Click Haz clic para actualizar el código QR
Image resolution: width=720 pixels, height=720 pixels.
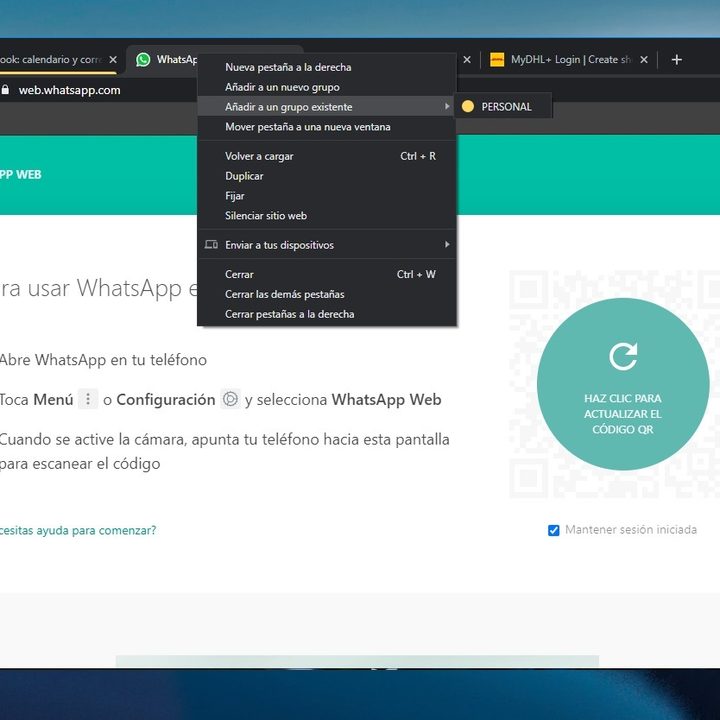(x=623, y=384)
